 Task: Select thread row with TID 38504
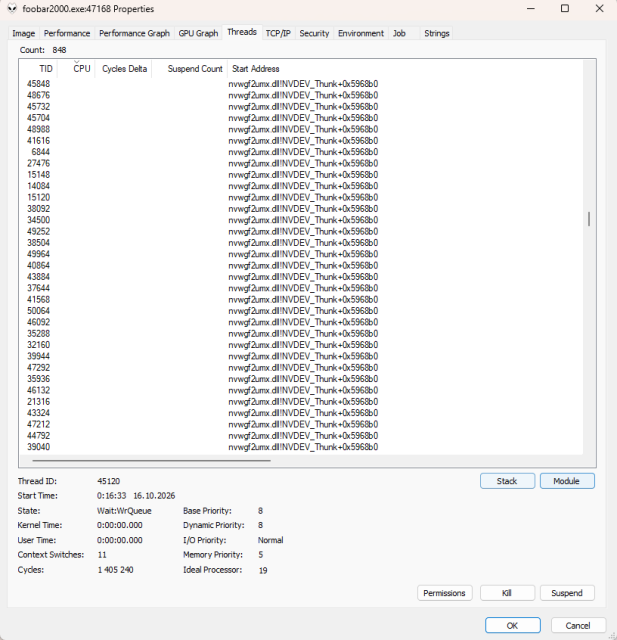[x=301, y=242]
